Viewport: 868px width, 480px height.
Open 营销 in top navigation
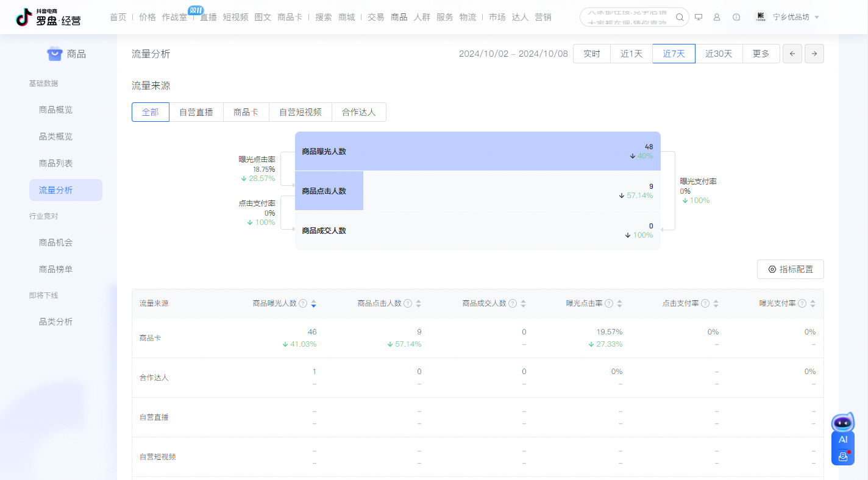click(543, 17)
